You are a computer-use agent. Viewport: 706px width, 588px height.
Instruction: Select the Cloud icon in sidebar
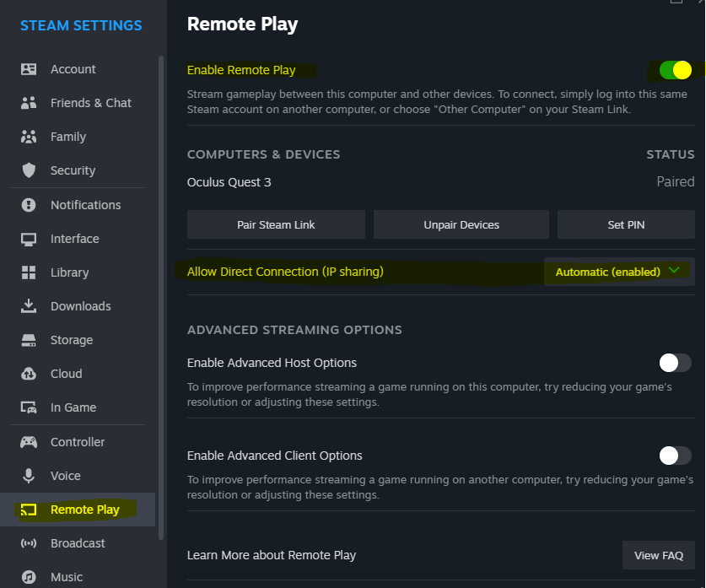(29, 374)
